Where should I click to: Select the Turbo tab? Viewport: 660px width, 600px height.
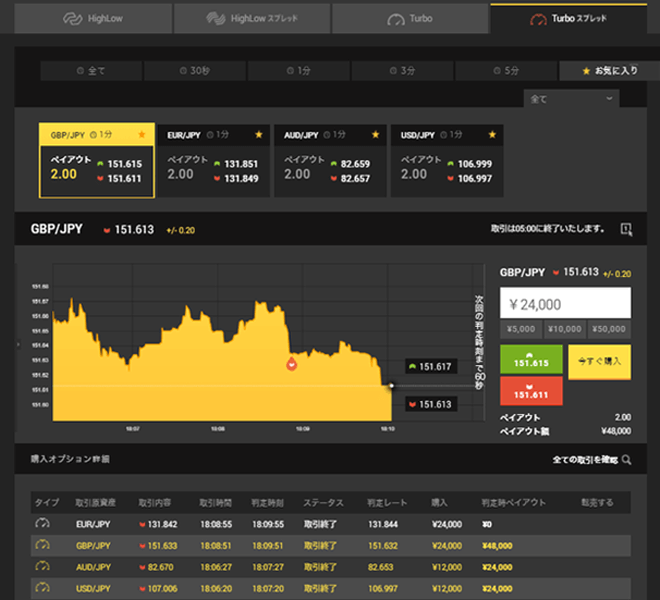click(x=410, y=19)
